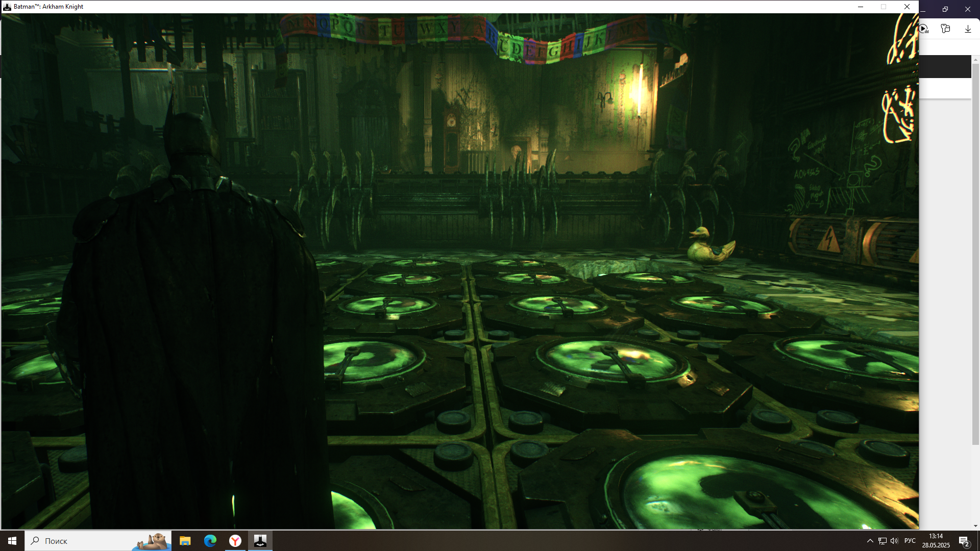Click the scrollbar down arrow in the browser
This screenshot has width=980, height=551.
pyautogui.click(x=975, y=526)
